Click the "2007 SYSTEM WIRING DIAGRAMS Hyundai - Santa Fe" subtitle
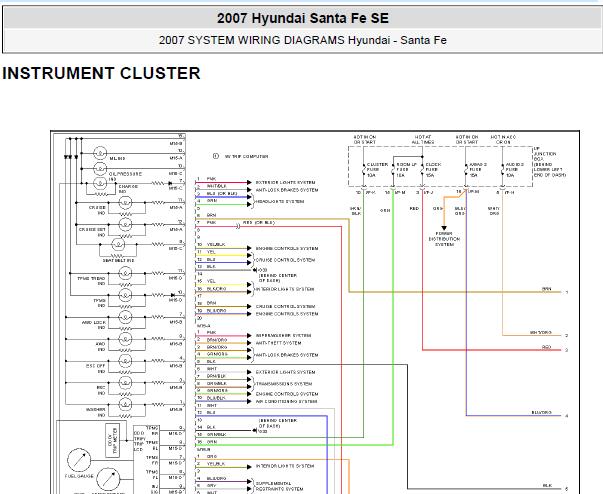 point(303,40)
